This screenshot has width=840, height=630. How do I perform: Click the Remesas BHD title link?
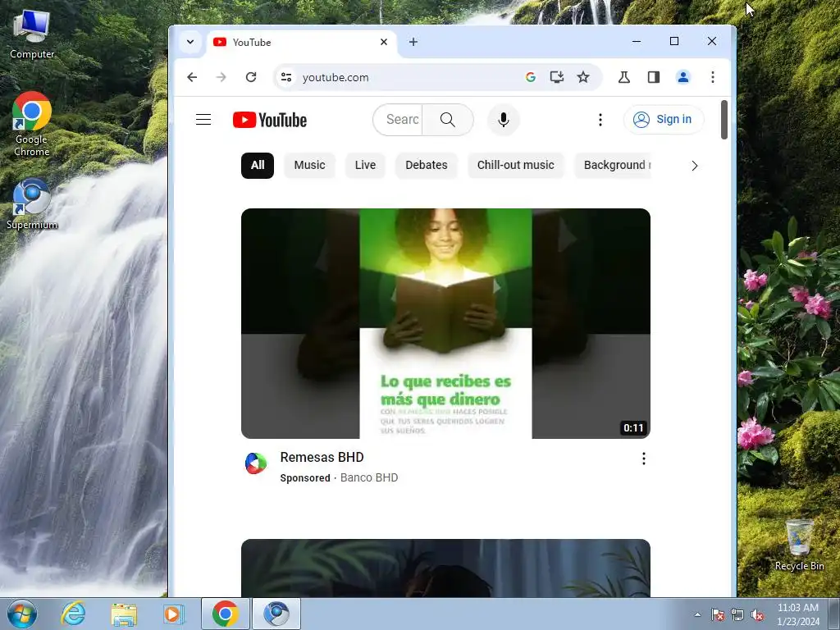pyautogui.click(x=322, y=457)
